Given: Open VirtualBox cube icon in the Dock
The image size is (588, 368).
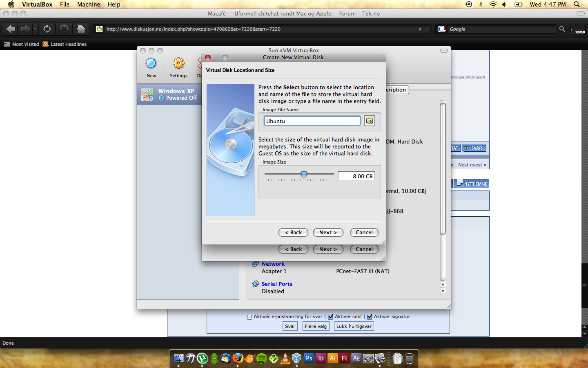Looking at the screenshot, I should 297,358.
